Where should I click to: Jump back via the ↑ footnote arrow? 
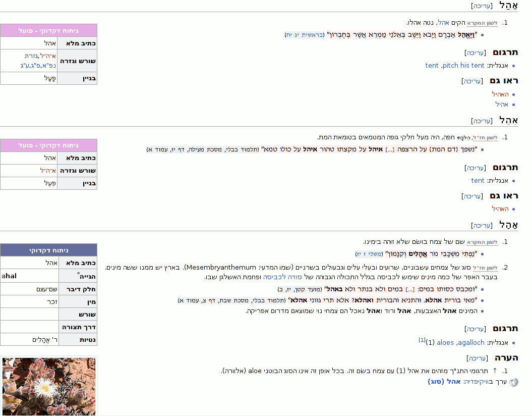[x=495, y=371]
